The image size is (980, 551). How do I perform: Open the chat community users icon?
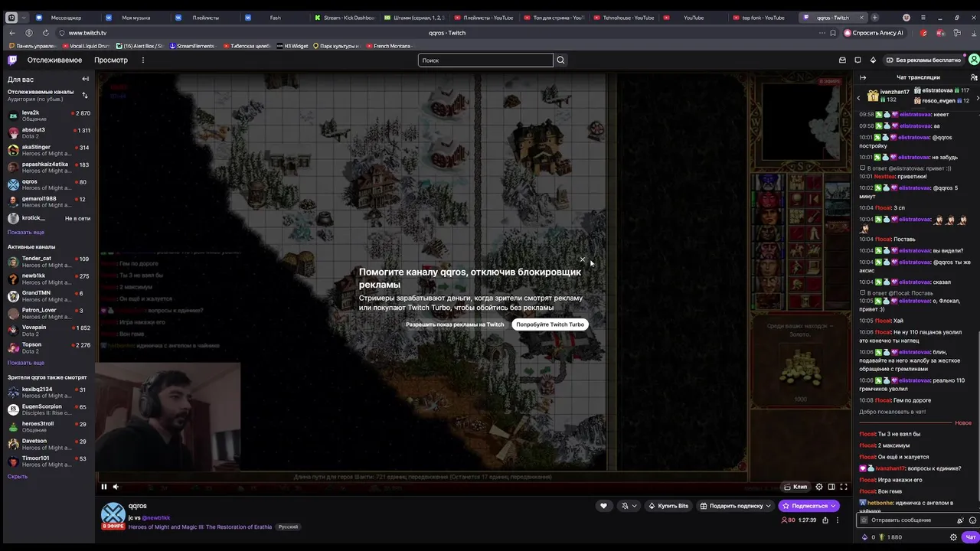click(973, 77)
